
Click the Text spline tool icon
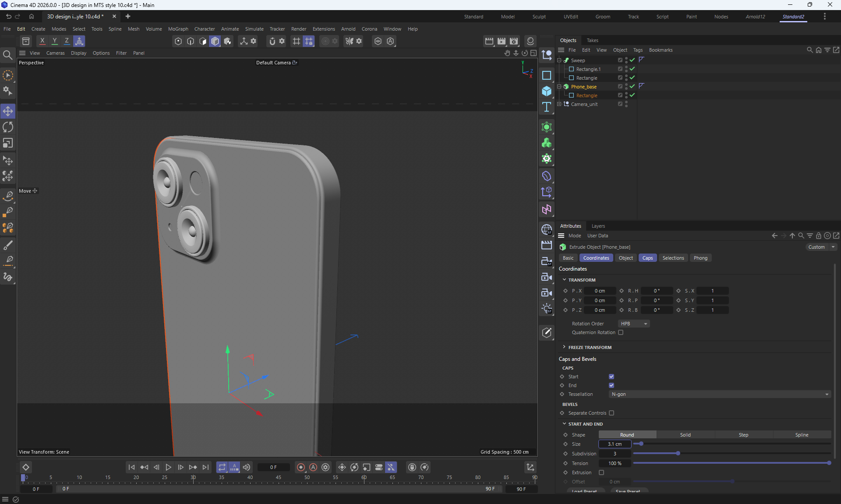546,107
